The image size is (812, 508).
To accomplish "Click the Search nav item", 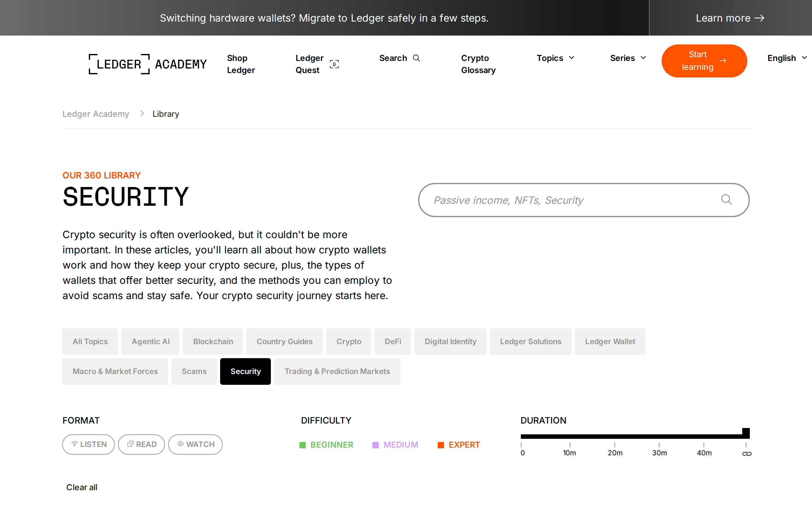I will (x=400, y=58).
